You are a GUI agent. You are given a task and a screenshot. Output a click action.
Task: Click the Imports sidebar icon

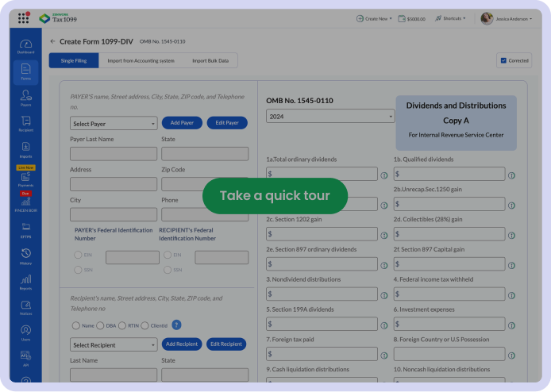click(x=25, y=149)
